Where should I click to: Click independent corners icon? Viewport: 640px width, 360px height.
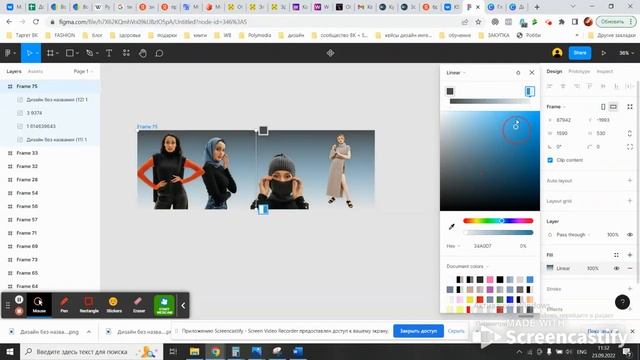click(630, 147)
